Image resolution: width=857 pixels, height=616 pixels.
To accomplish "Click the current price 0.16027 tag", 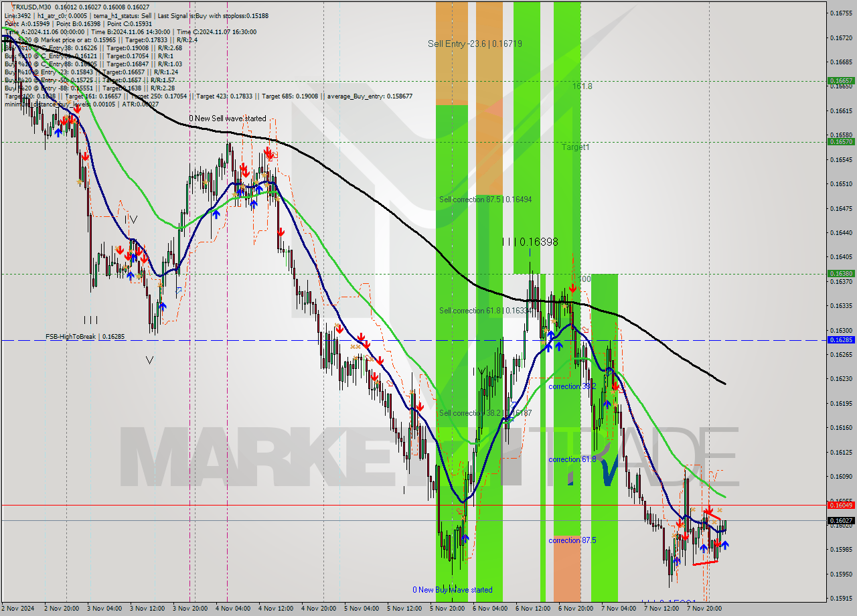I will tap(841, 520).
